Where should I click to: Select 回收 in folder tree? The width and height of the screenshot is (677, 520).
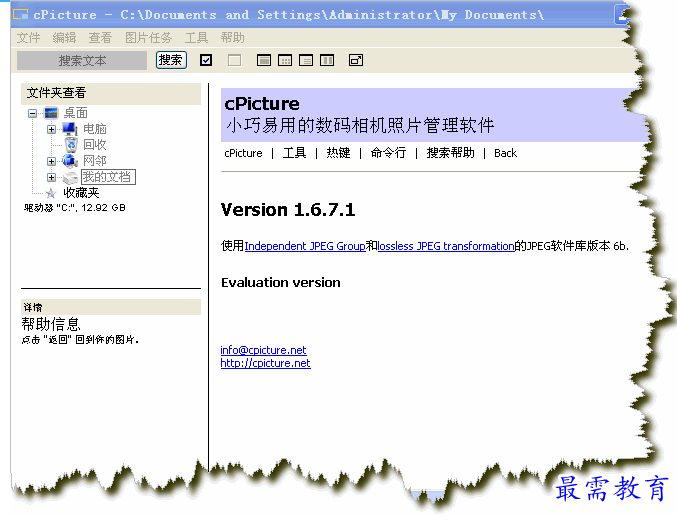95,145
